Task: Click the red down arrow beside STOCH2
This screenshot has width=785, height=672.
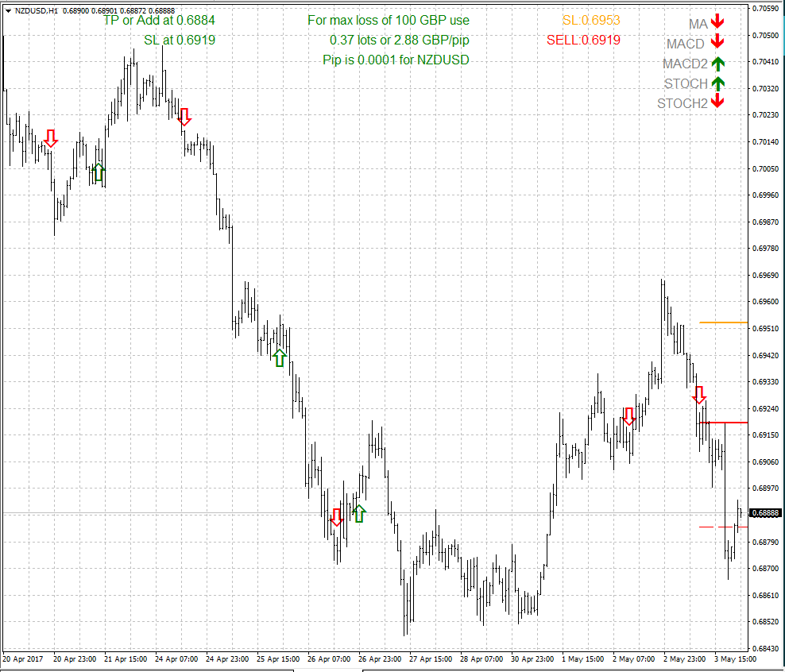Action: click(717, 102)
